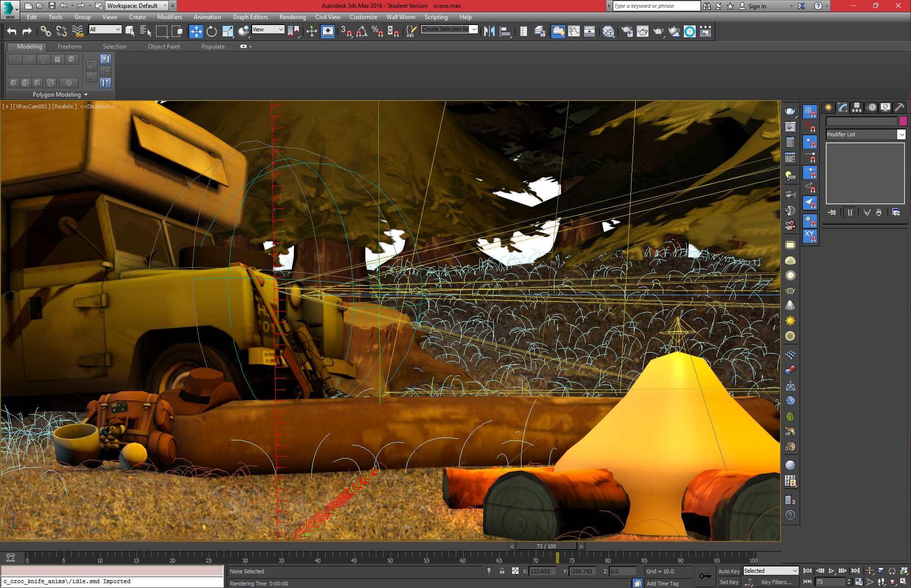Open the Hierarchy command panel tab
911x588 pixels.
point(857,107)
